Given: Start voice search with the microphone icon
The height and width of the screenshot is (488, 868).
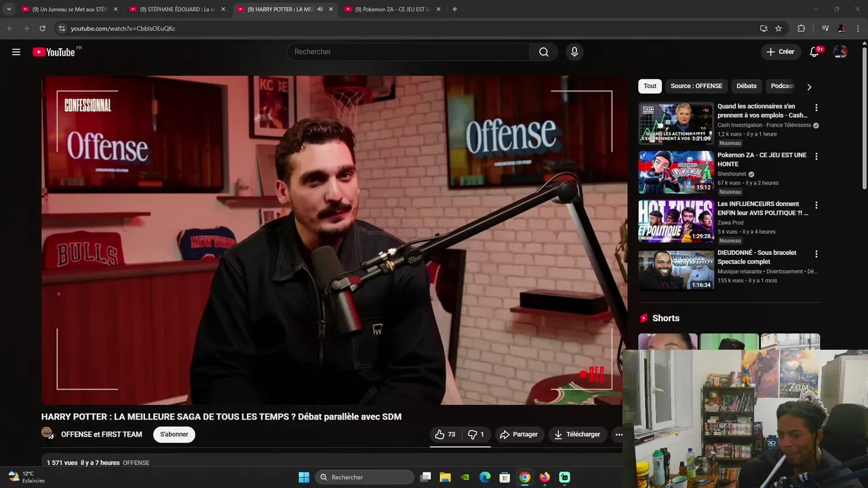Looking at the screenshot, I should [574, 52].
